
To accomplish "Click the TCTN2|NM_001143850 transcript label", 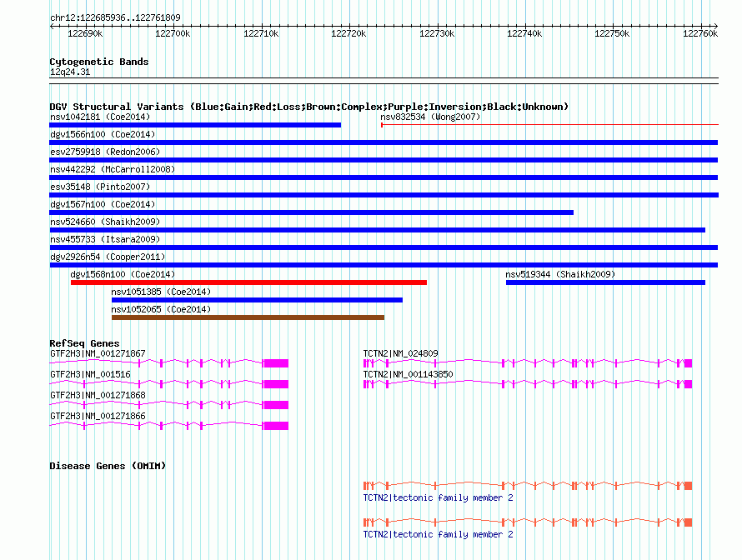I will [409, 374].
